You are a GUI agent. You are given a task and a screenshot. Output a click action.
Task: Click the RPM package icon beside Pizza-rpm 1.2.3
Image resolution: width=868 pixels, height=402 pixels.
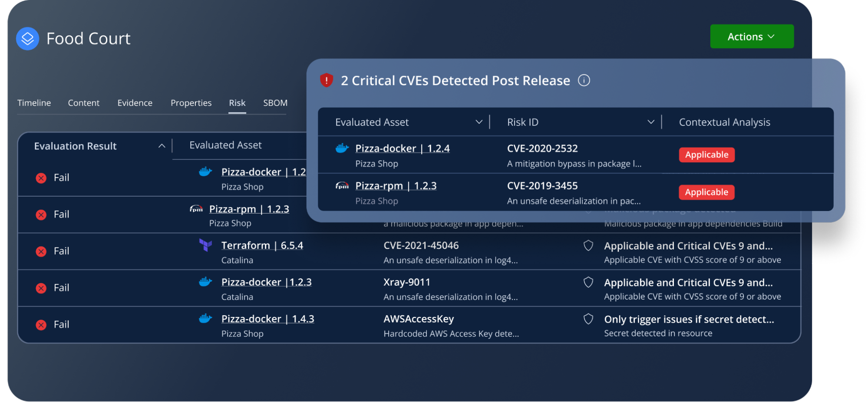point(341,185)
